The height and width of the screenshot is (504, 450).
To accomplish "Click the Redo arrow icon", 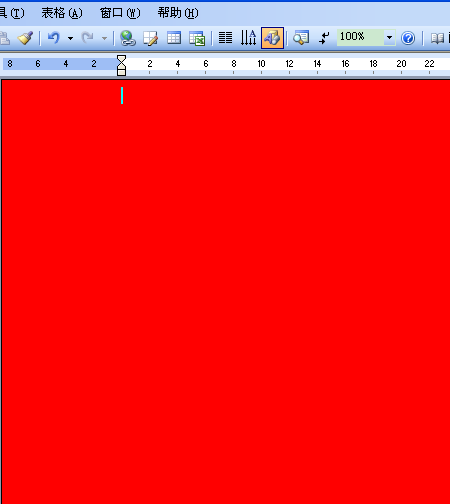I will point(87,38).
